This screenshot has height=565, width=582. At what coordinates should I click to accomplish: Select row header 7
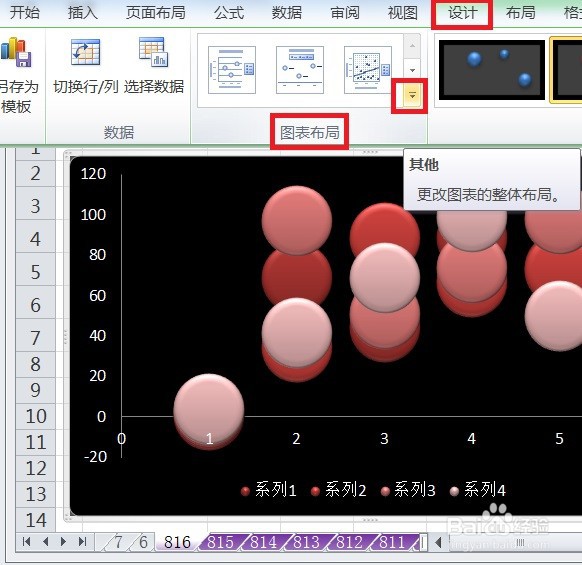36,338
